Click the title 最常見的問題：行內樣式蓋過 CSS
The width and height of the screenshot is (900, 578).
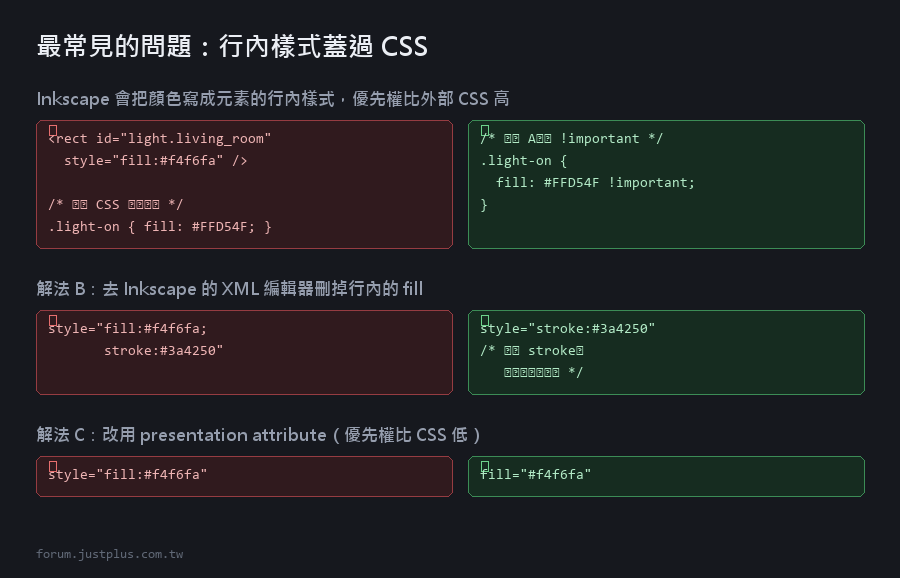pos(232,46)
